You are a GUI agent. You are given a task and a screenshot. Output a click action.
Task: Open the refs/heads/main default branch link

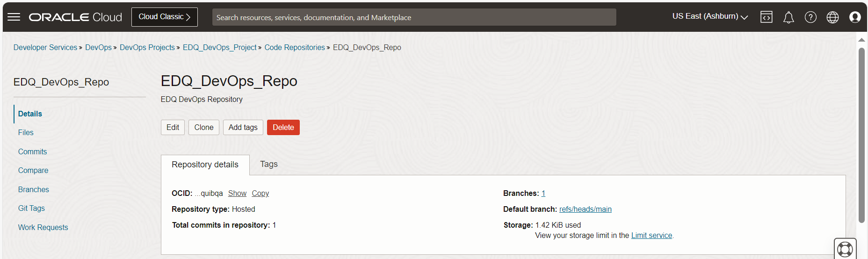(585, 209)
